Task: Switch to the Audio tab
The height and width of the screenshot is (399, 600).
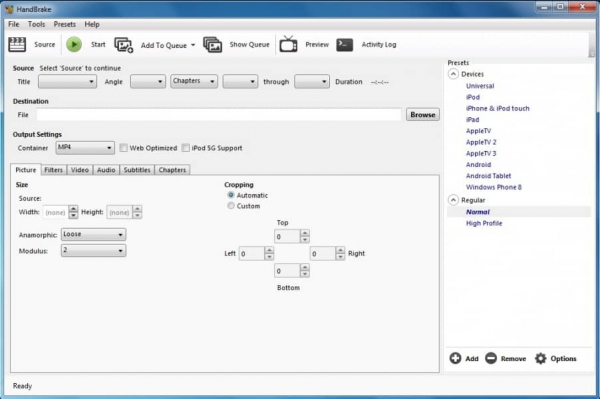Action: tap(106, 170)
